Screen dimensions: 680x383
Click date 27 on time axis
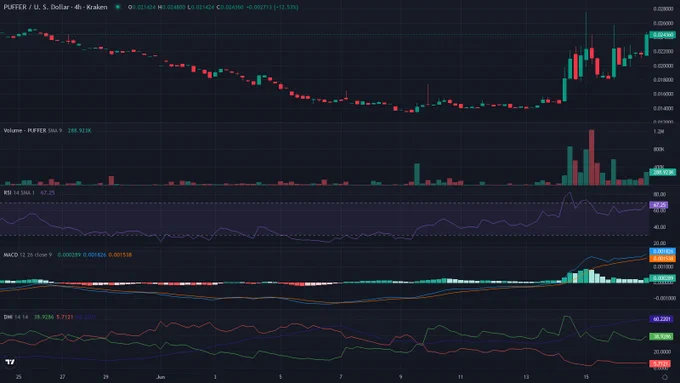(x=63, y=377)
